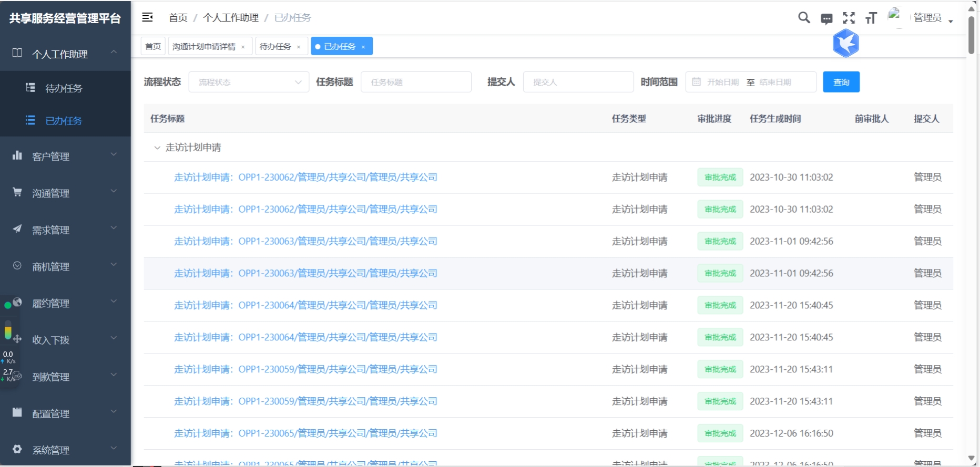The height and width of the screenshot is (467, 980).
Task: Open first OPP1-230062 task link
Action: point(305,177)
